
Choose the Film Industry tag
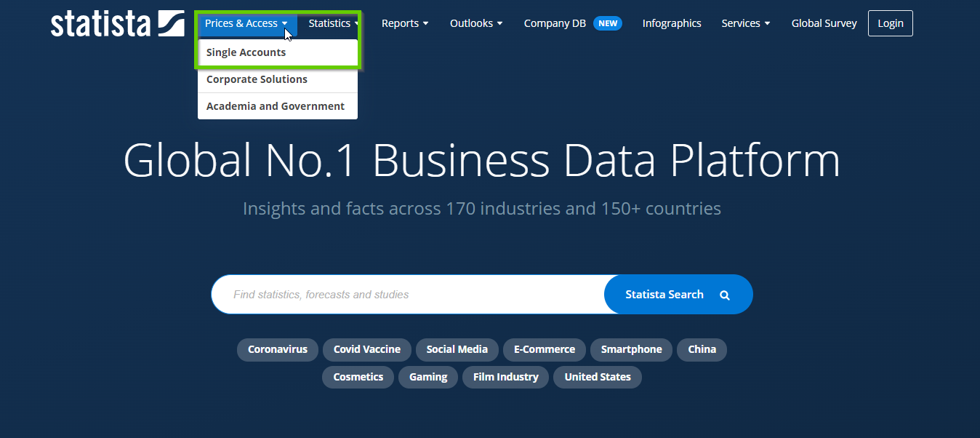pyautogui.click(x=506, y=377)
